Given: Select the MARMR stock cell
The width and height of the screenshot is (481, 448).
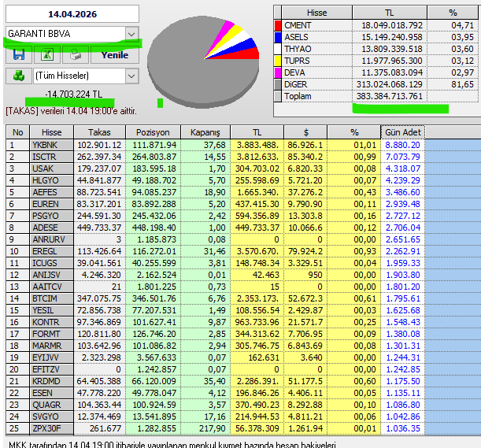Looking at the screenshot, I should click(x=51, y=346).
